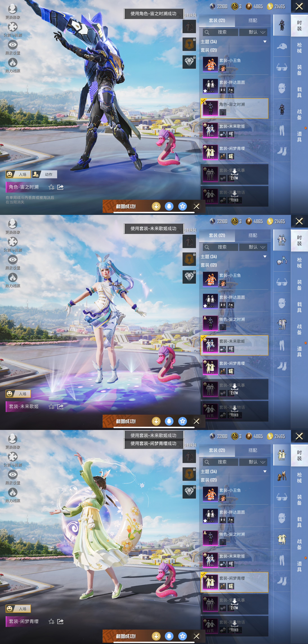Click the 动作 button beside 入场
Viewport: 308px width, 644px height.
44,174
